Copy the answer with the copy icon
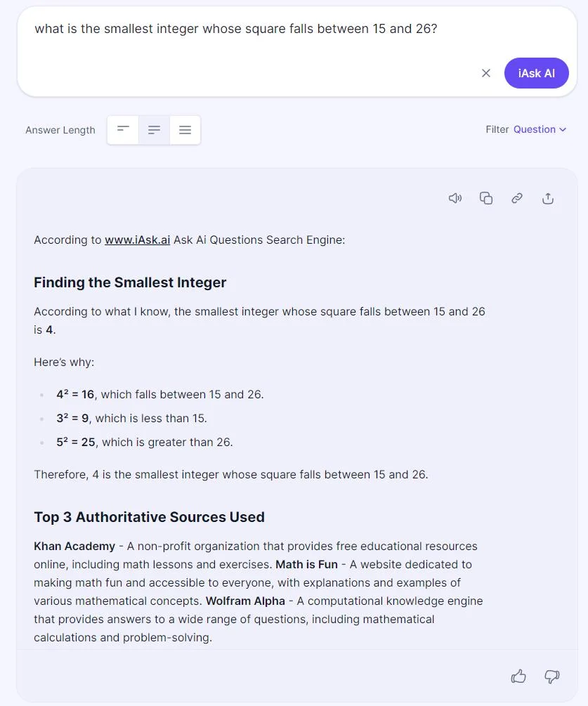This screenshot has width=588, height=706. tap(486, 198)
